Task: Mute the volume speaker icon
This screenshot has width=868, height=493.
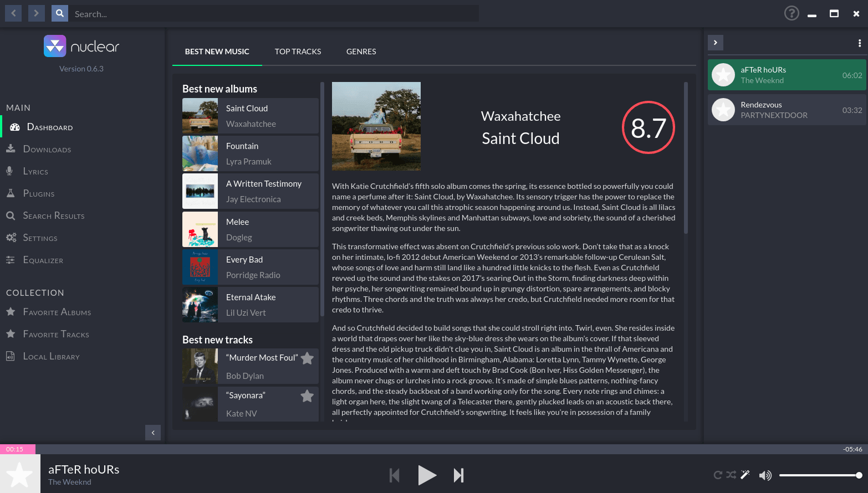Action: click(x=765, y=475)
